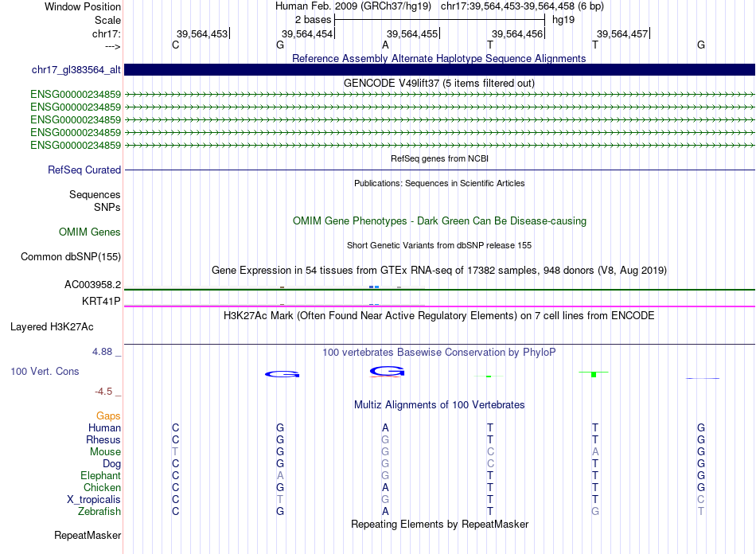Viewport: 756px width, 554px height.
Task: Open Multiz Alignments of 100 Vertebrates title
Action: tap(439, 405)
